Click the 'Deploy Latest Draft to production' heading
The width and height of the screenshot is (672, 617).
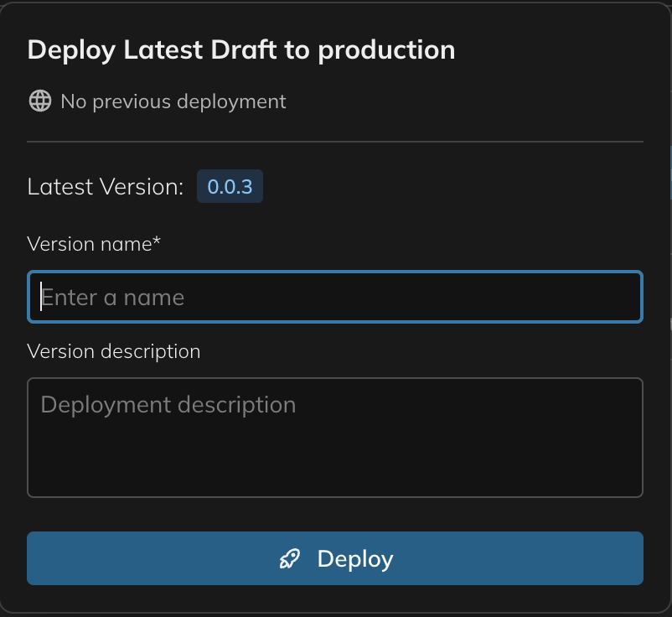(x=240, y=50)
